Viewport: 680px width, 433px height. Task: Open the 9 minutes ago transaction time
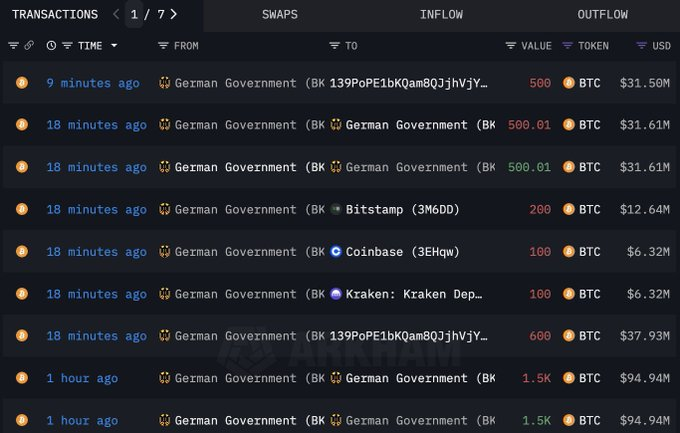pos(93,83)
